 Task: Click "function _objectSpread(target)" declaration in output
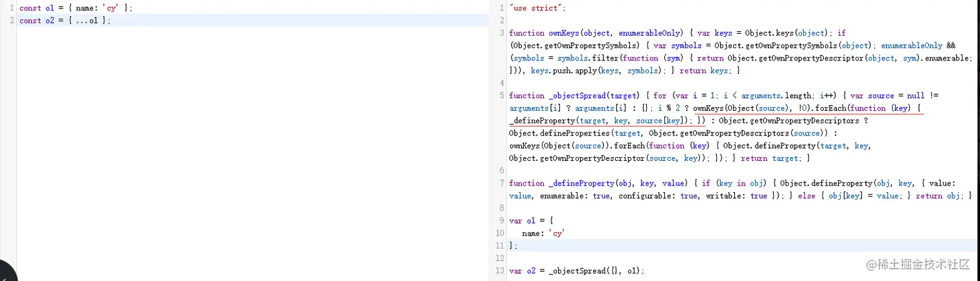(x=574, y=95)
